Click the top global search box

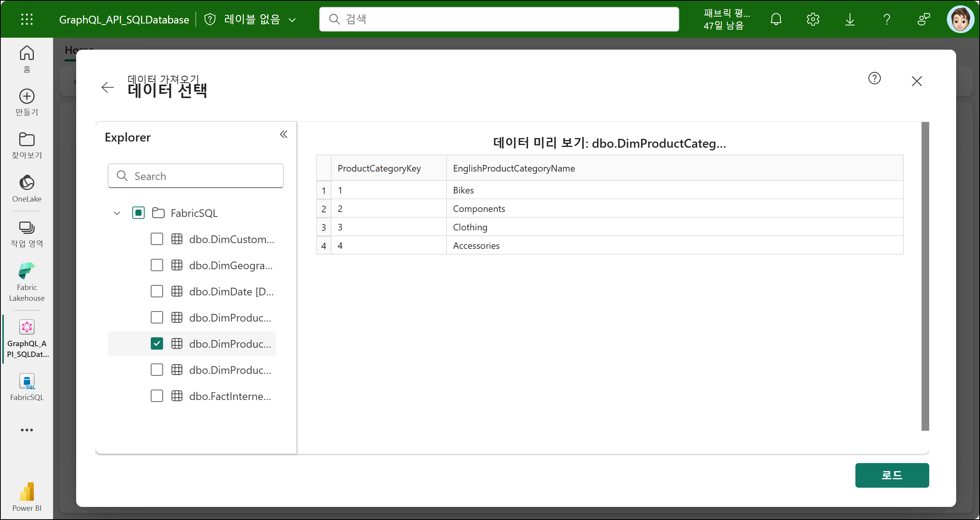pyautogui.click(x=499, y=19)
